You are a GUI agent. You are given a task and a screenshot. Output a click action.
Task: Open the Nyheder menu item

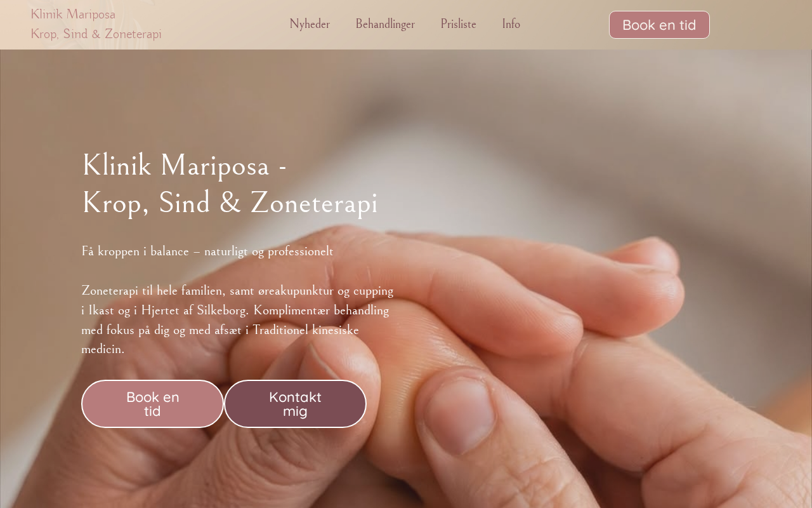[310, 24]
